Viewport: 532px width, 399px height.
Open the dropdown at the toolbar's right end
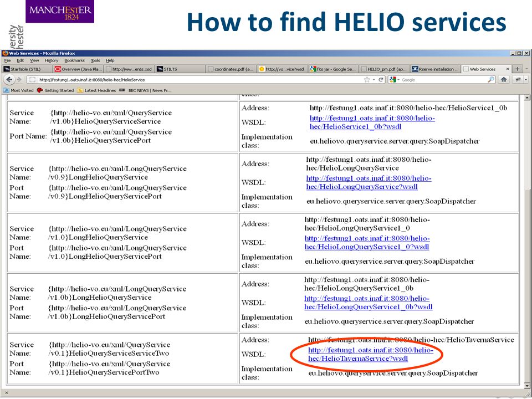(526, 80)
